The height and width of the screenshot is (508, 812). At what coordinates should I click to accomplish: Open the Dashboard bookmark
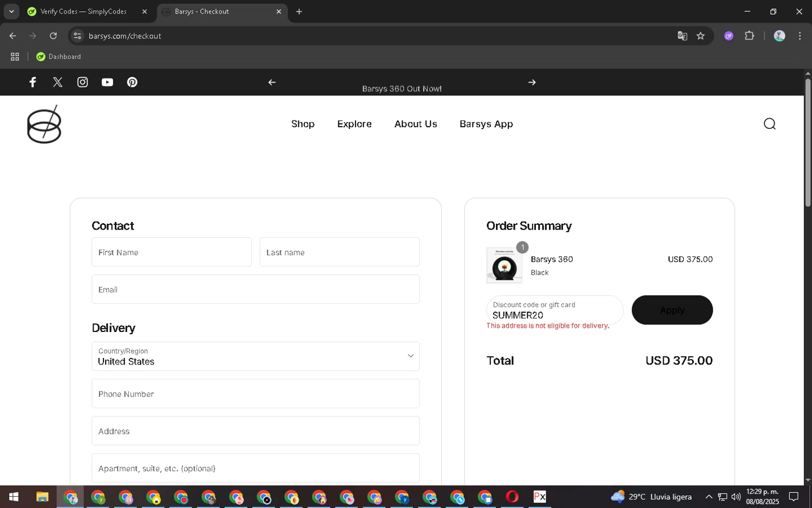click(58, 56)
